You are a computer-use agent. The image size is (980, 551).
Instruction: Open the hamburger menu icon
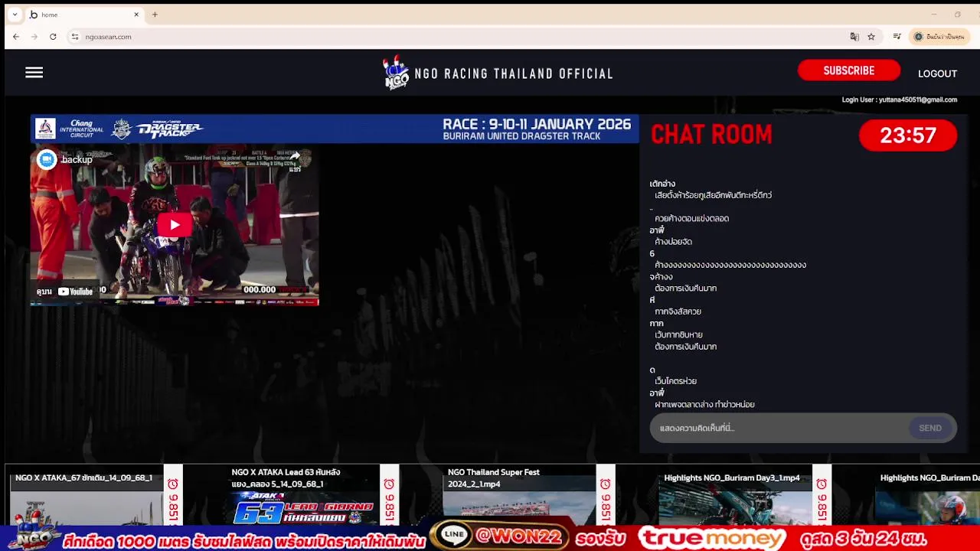point(34,73)
